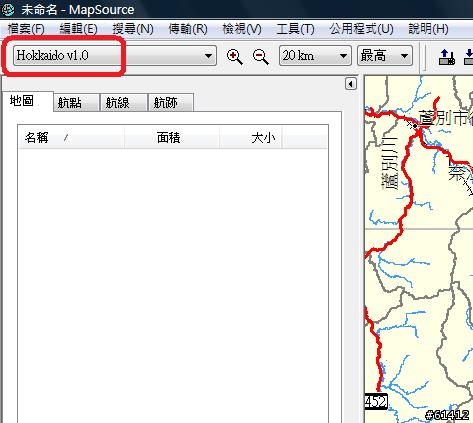The height and width of the screenshot is (423, 473).
Task: Open the 工具(T) menu
Action: click(295, 29)
